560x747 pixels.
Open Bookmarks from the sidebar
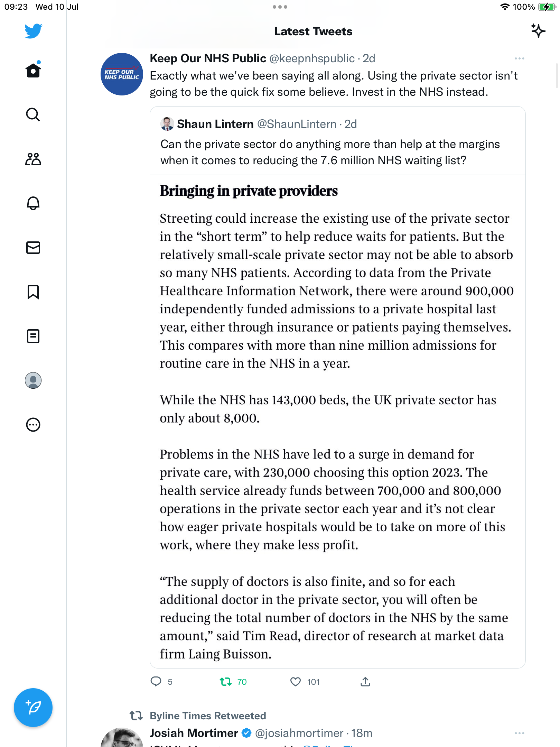click(33, 292)
